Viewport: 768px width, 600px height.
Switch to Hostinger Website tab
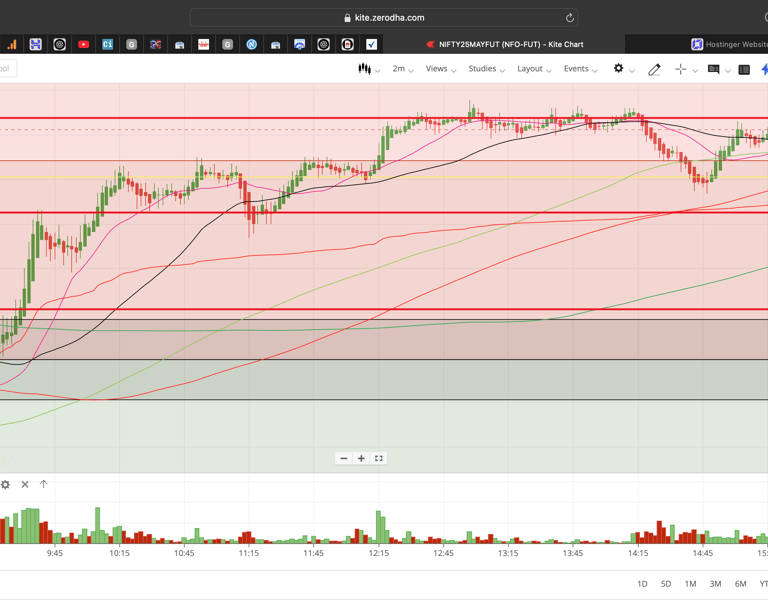coord(729,45)
